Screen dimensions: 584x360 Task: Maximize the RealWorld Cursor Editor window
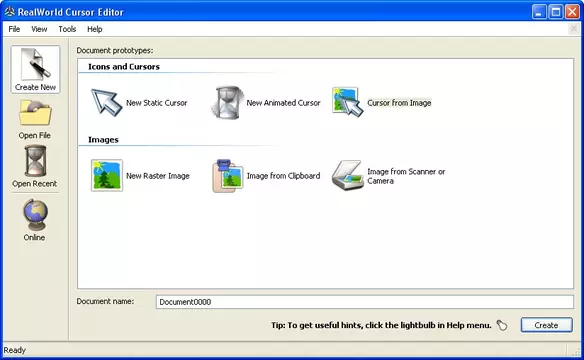(556, 12)
